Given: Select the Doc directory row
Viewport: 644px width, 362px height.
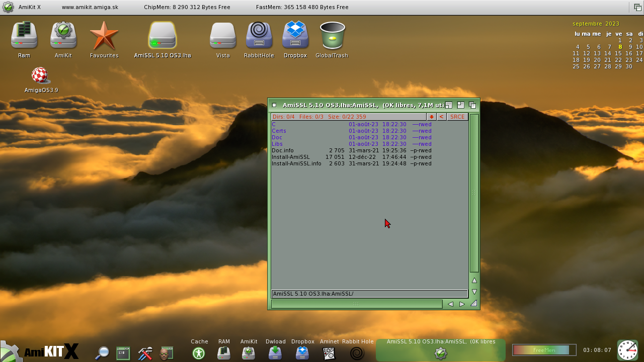Looking at the screenshot, I should coord(370,137).
